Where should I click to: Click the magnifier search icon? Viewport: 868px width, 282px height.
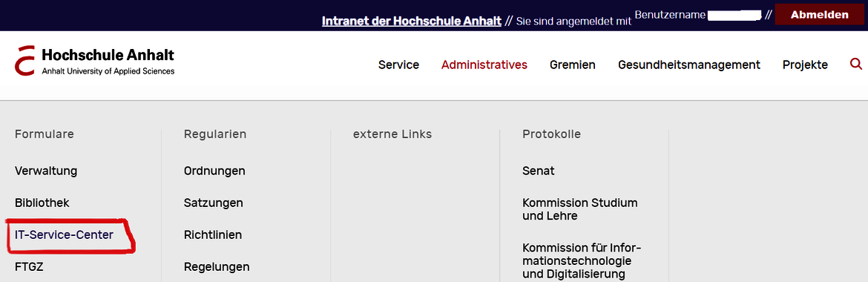pyautogui.click(x=856, y=65)
